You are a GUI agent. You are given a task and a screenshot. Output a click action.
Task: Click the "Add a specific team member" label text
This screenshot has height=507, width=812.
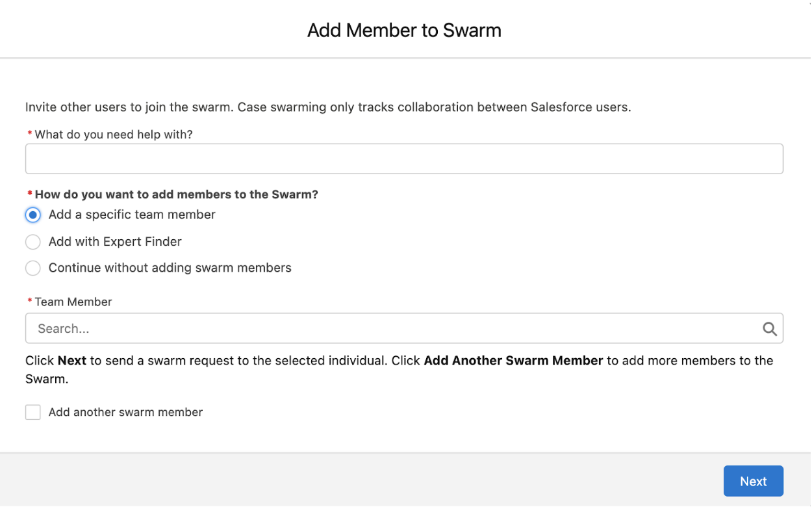[132, 214]
